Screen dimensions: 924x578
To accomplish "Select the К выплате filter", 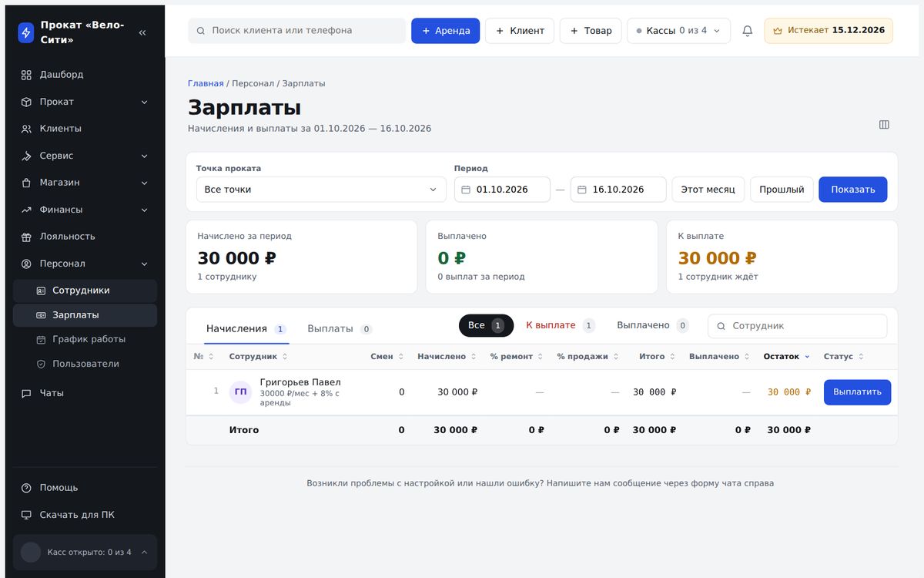I will coord(560,325).
